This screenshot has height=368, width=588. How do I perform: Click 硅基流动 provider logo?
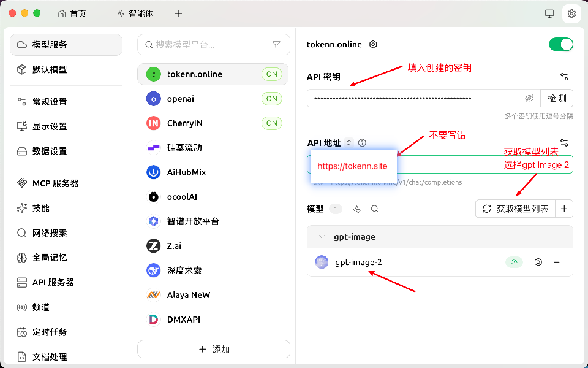153,148
